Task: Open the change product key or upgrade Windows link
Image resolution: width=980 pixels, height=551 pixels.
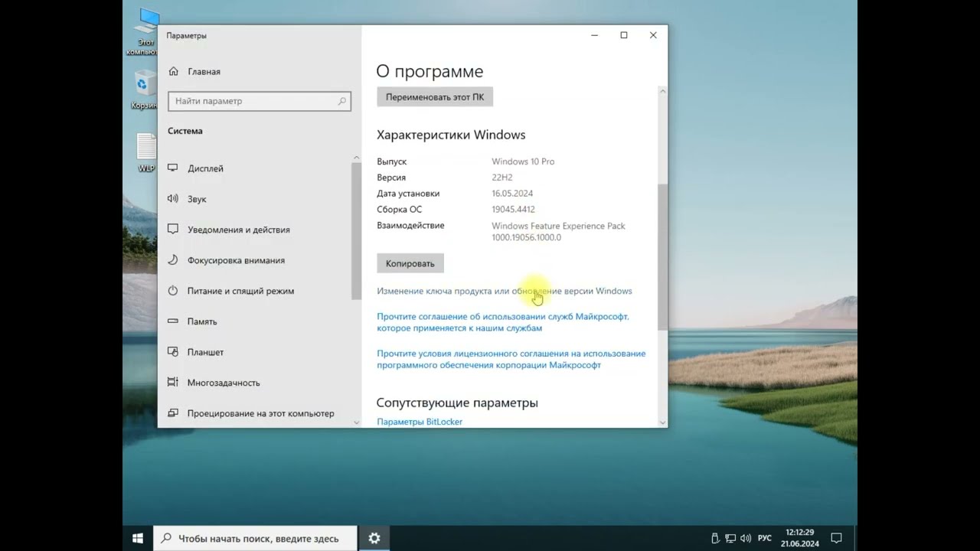Action: 505,291
